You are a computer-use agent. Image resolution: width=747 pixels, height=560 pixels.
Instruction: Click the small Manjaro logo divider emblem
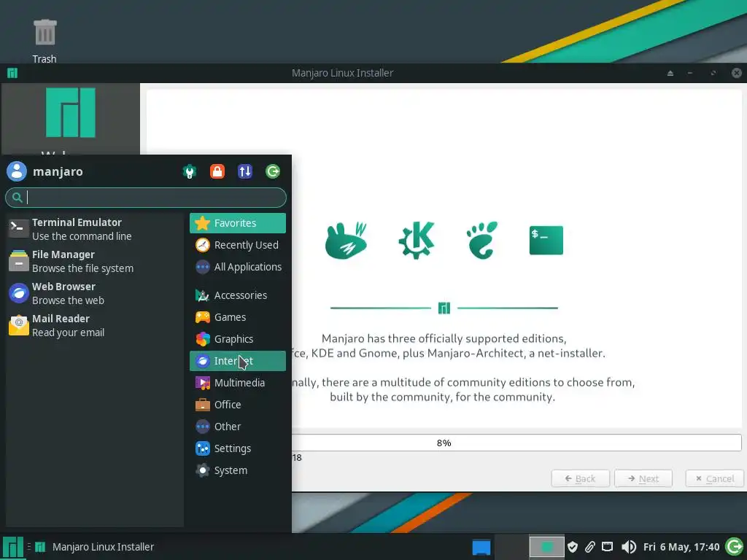pos(444,308)
